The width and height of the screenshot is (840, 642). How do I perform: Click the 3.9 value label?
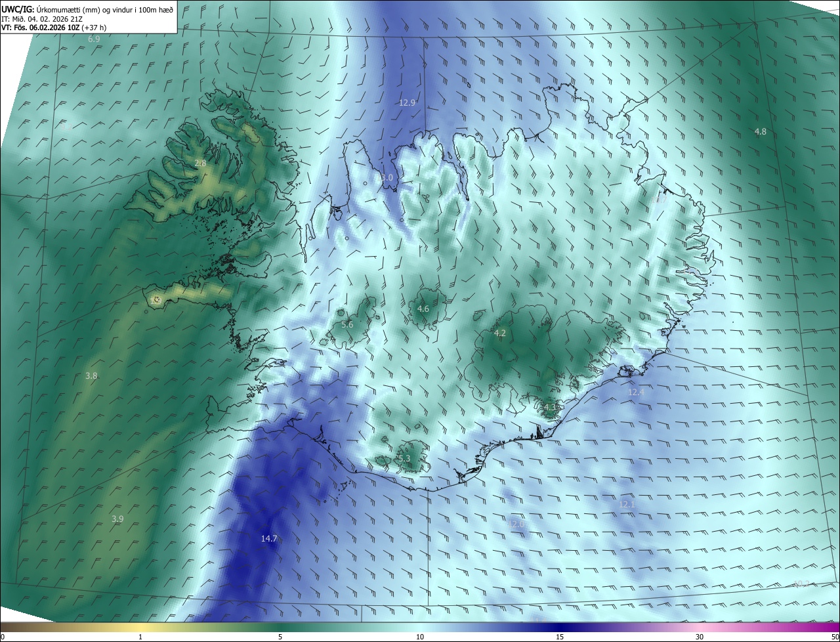[117, 519]
